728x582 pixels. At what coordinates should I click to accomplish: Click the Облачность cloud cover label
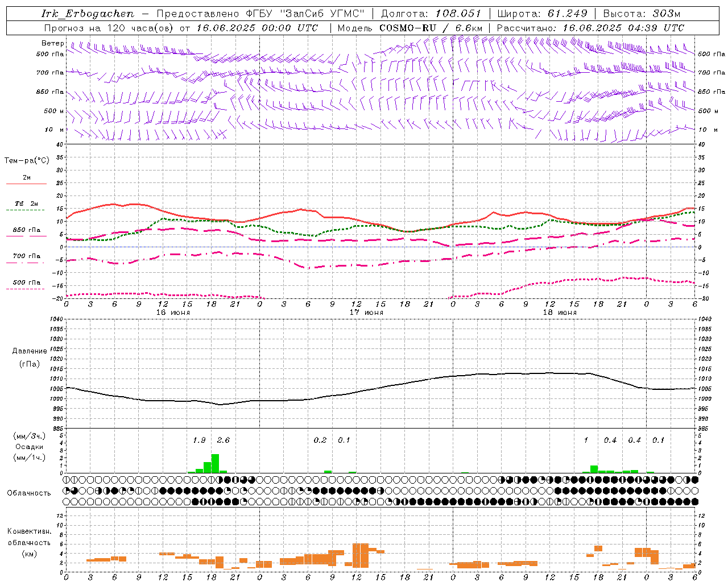pos(29,493)
